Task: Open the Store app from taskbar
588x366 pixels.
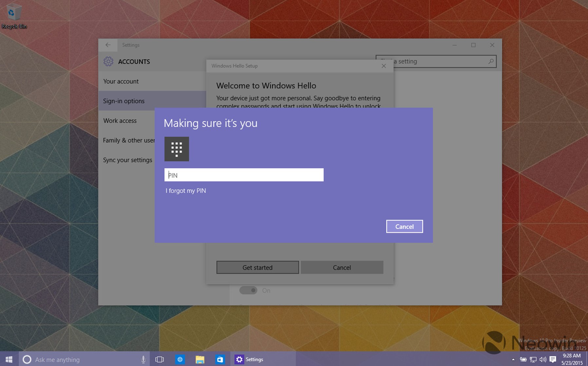Action: (x=220, y=359)
